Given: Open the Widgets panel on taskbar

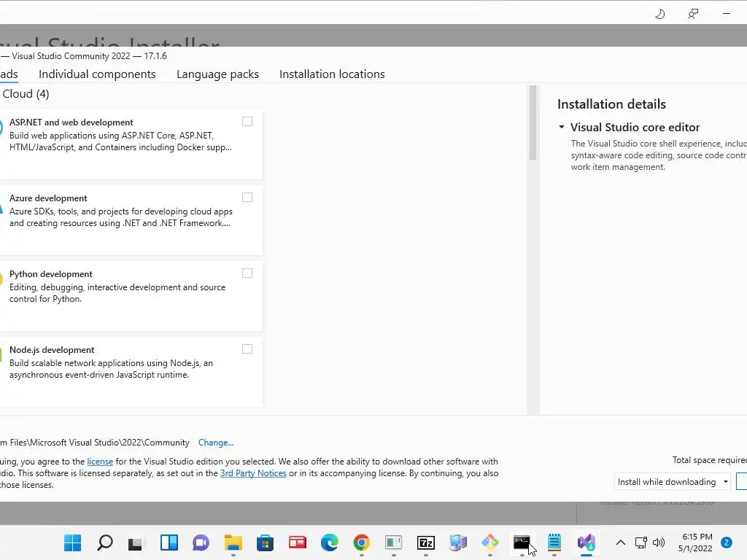Looking at the screenshot, I should 169,542.
